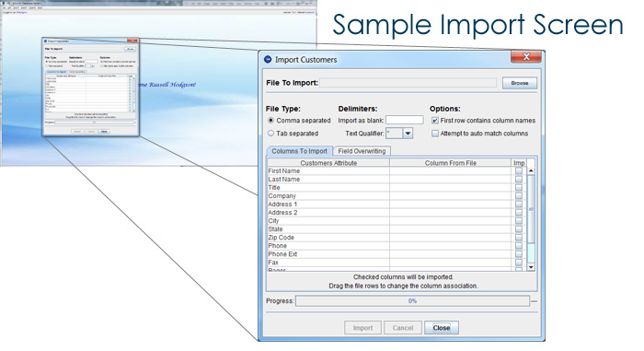
Task: Select the First Name attribute row
Action: click(328, 170)
